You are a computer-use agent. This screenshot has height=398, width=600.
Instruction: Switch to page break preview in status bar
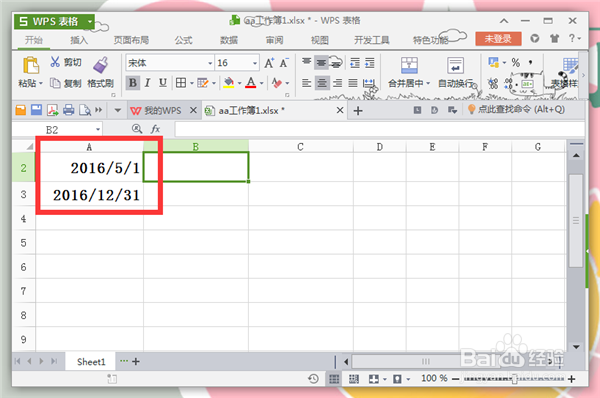pyautogui.click(x=354, y=379)
